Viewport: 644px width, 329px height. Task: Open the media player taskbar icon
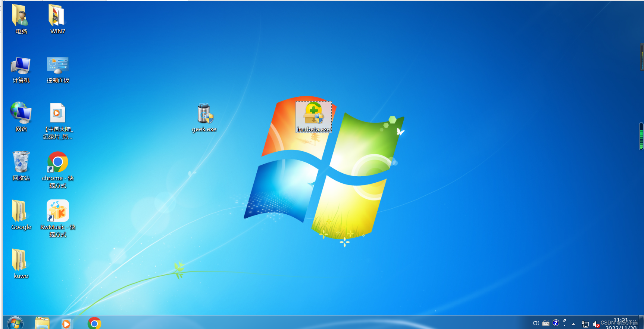pos(66,323)
